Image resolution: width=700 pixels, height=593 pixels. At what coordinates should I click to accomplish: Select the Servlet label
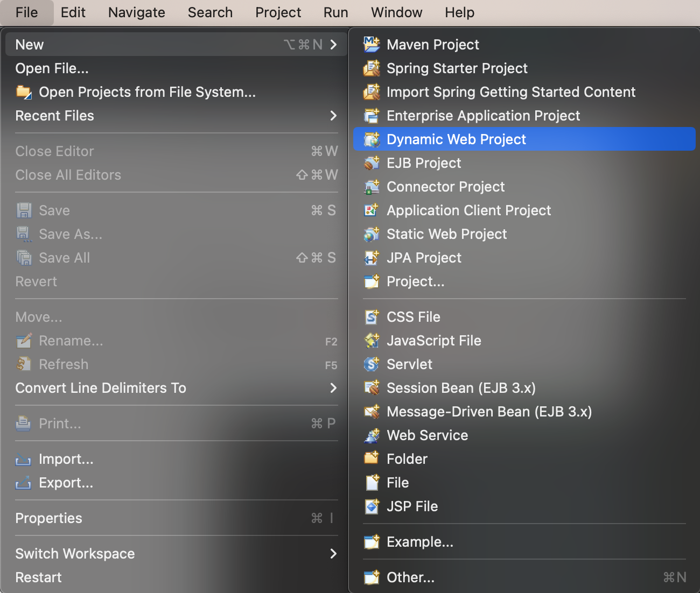pos(410,364)
